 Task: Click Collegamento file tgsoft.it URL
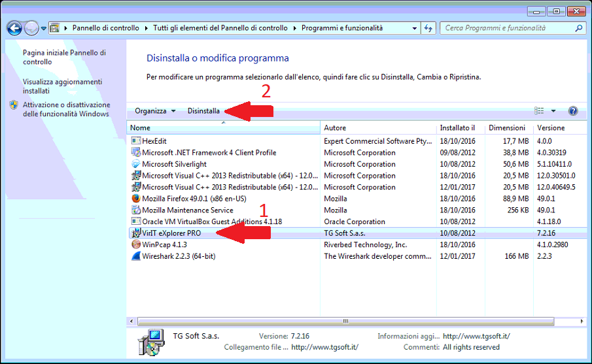point(324,347)
